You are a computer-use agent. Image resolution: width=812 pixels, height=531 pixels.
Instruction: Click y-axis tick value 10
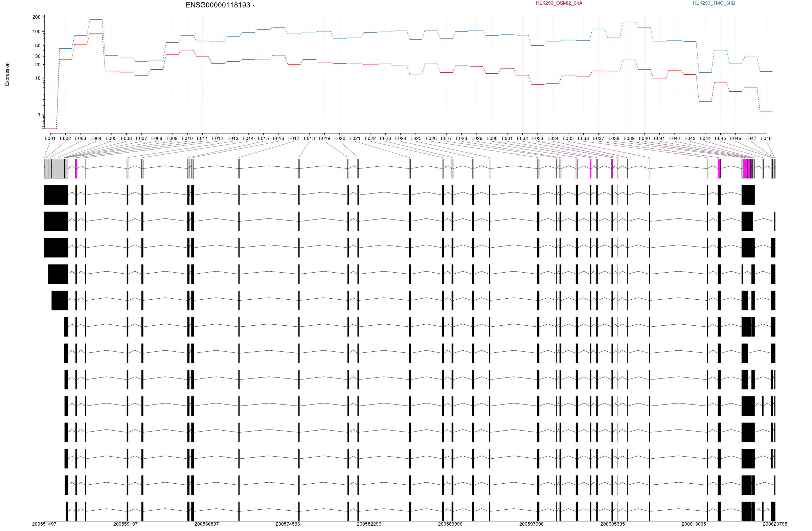click(38, 78)
